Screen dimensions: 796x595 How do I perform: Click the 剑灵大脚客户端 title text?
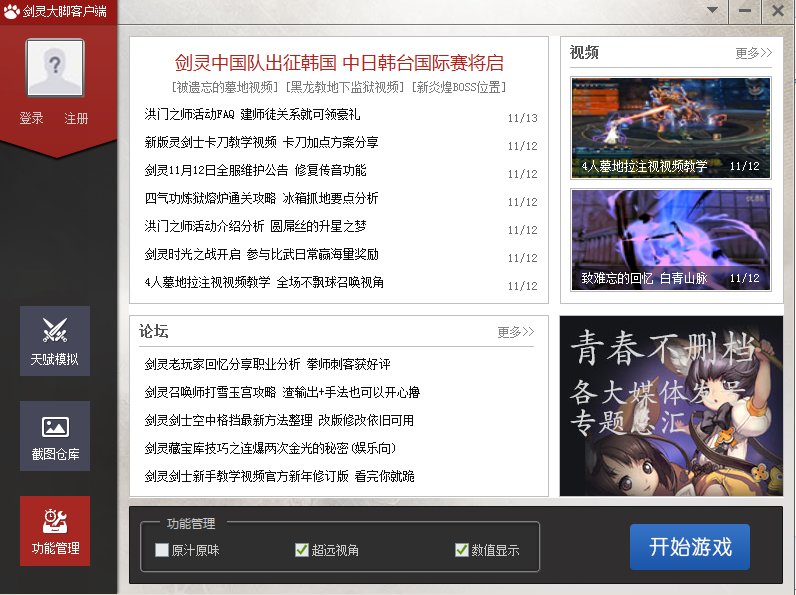tap(65, 11)
